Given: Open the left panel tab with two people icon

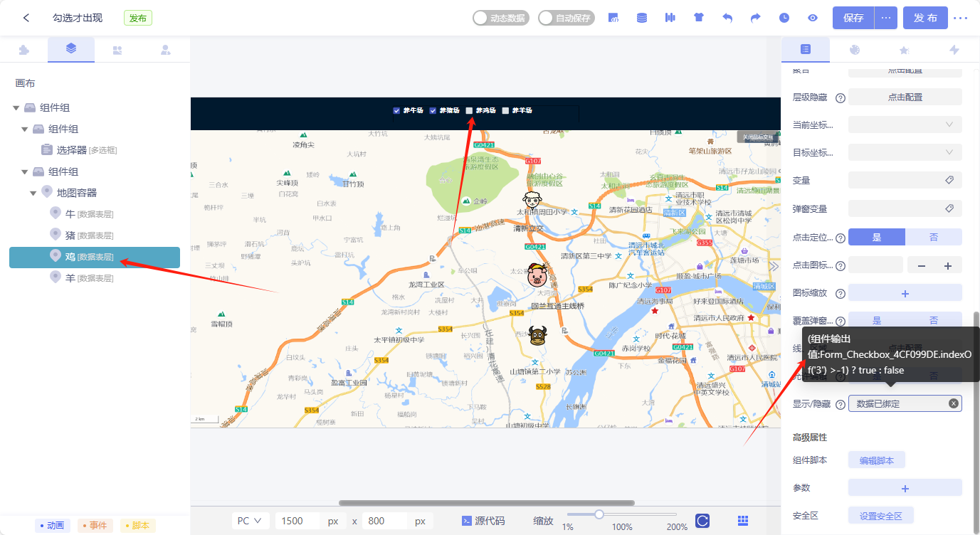Looking at the screenshot, I should point(118,50).
